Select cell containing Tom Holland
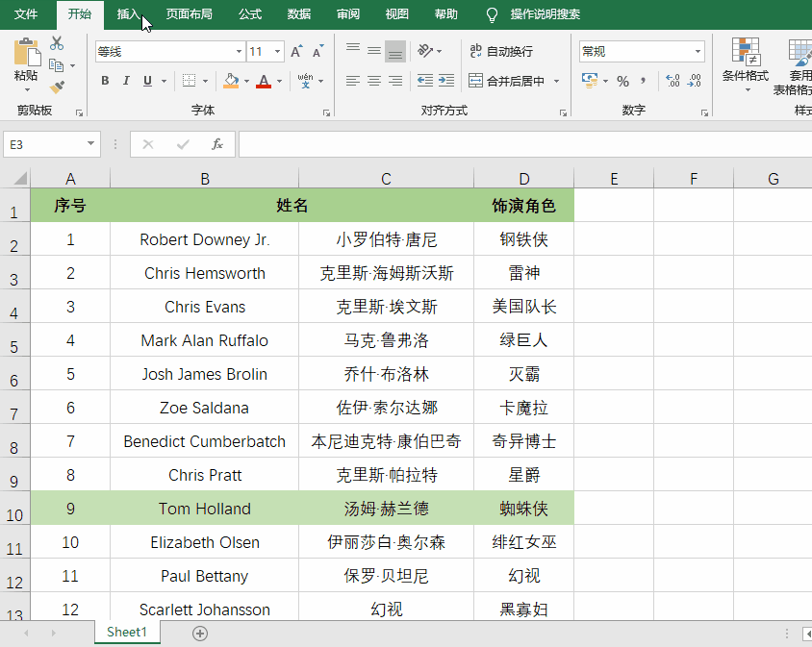The width and height of the screenshot is (812, 647). pos(205,509)
